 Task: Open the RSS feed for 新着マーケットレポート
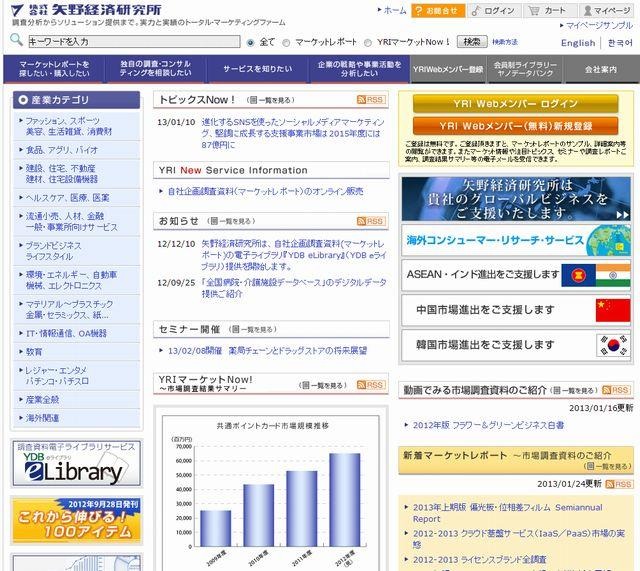619,484
